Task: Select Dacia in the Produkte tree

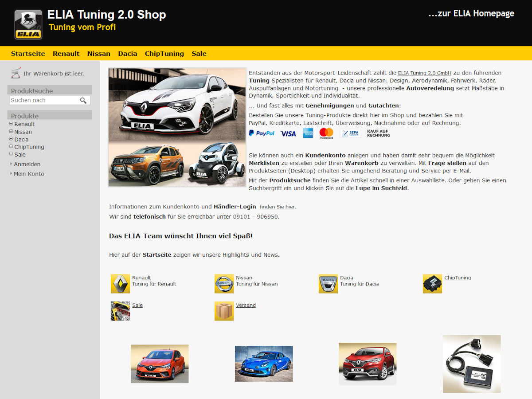Action: (x=21, y=139)
